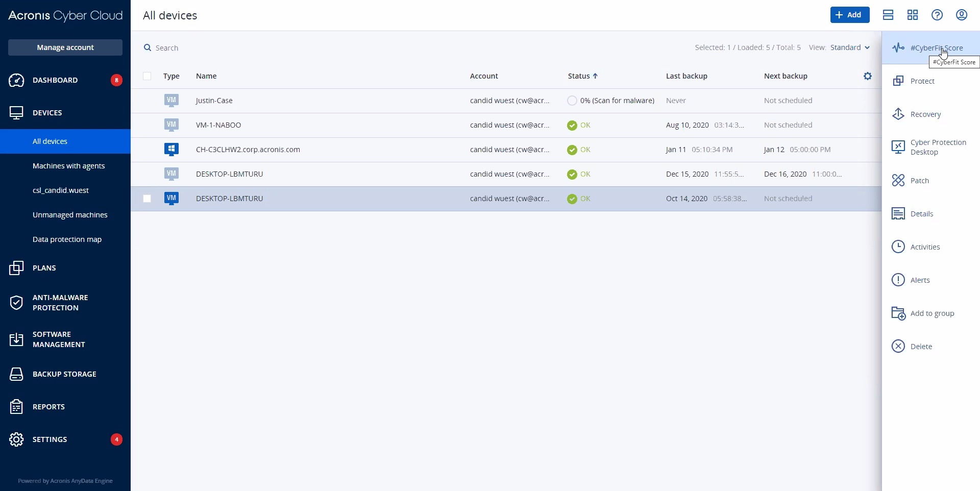Sort by the Status column arrow
980x491 pixels.
595,76
